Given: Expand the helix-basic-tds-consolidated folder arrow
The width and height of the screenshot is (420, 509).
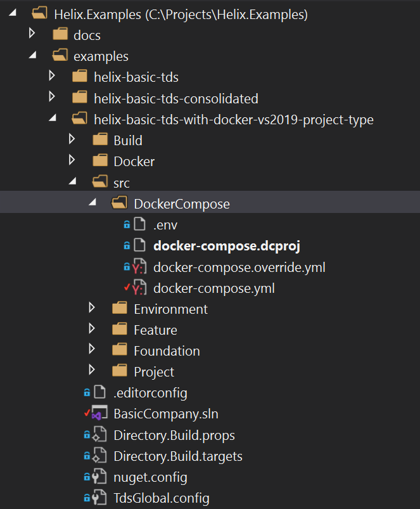Looking at the screenshot, I should click(52, 98).
